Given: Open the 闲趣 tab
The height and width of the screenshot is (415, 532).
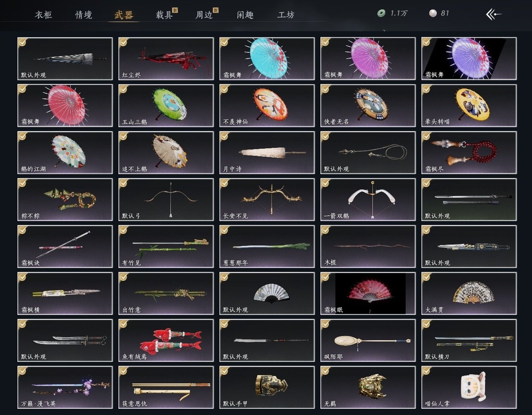Looking at the screenshot, I should (245, 15).
